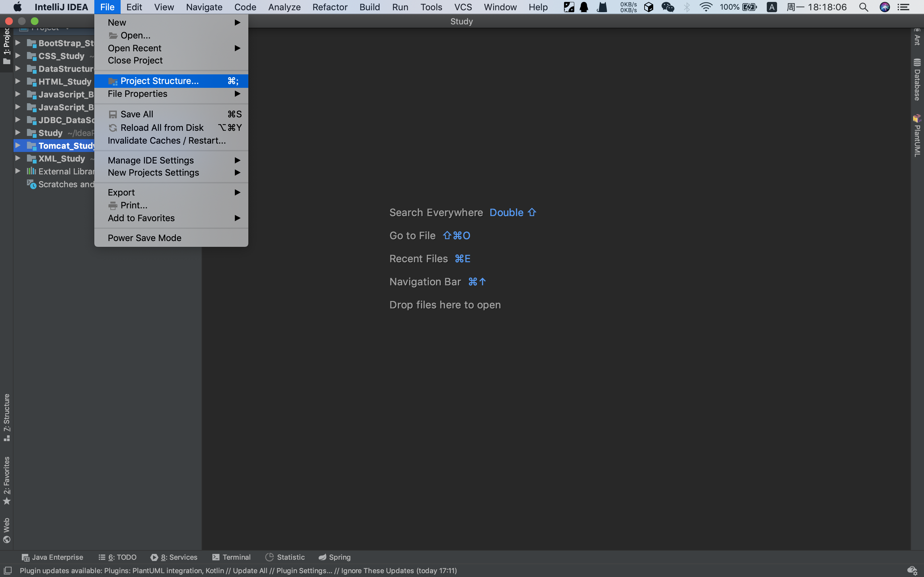This screenshot has width=924, height=577.
Task: Open the Ant tool window
Action: (917, 37)
